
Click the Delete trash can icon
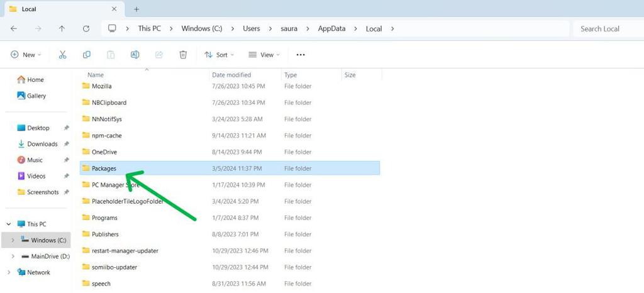[x=183, y=55]
